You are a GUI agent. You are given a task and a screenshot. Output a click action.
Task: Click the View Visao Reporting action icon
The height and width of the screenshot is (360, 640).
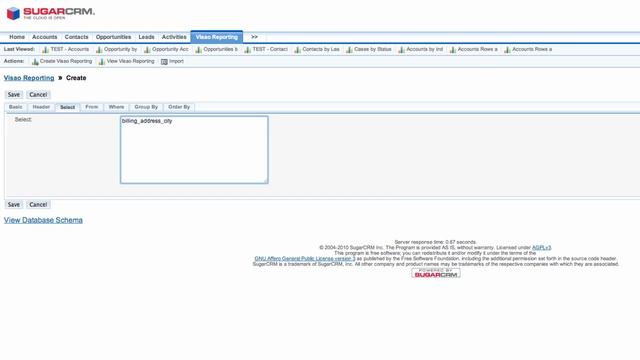tap(102, 62)
